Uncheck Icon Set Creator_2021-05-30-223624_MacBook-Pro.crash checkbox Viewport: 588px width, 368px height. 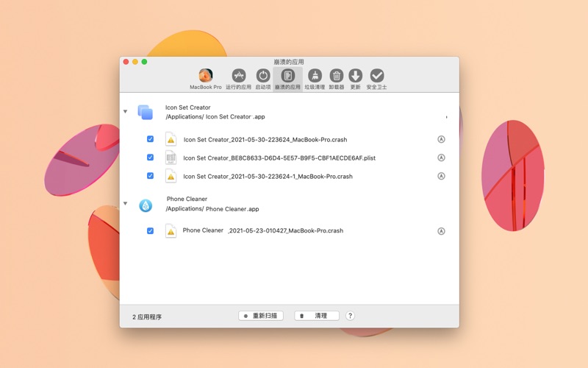(151, 139)
